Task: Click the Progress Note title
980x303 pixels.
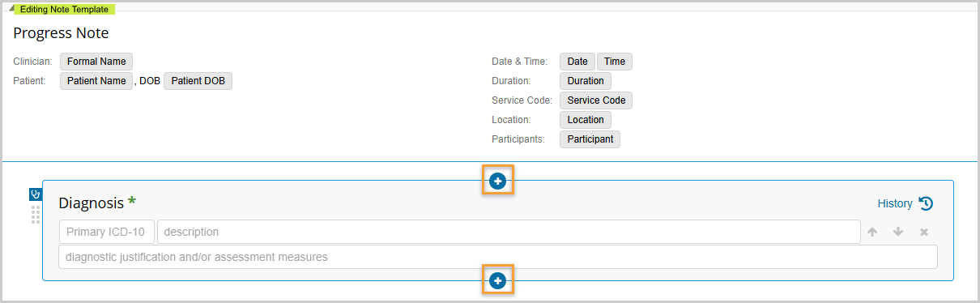Action: coord(61,33)
